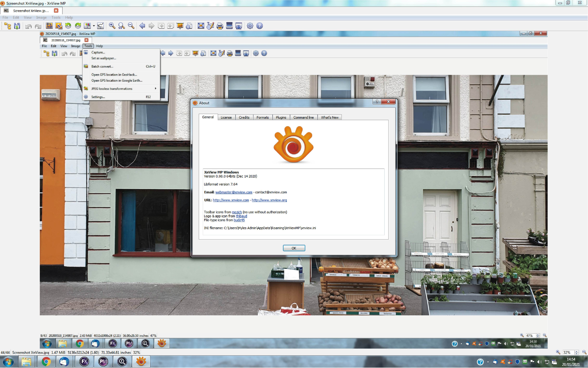The width and height of the screenshot is (588, 368).
Task: Click the zoom out magnifier icon
Action: click(131, 26)
